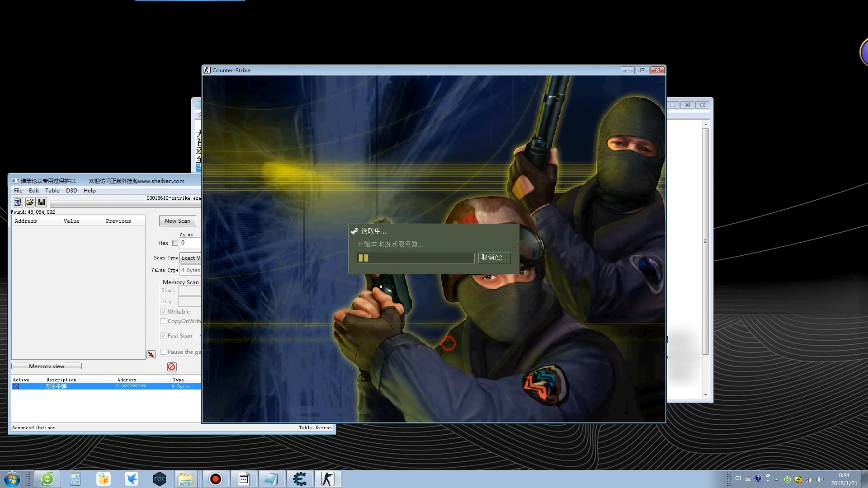Toggle the Hex checkbox
This screenshot has height=488, width=868.
[x=175, y=243]
